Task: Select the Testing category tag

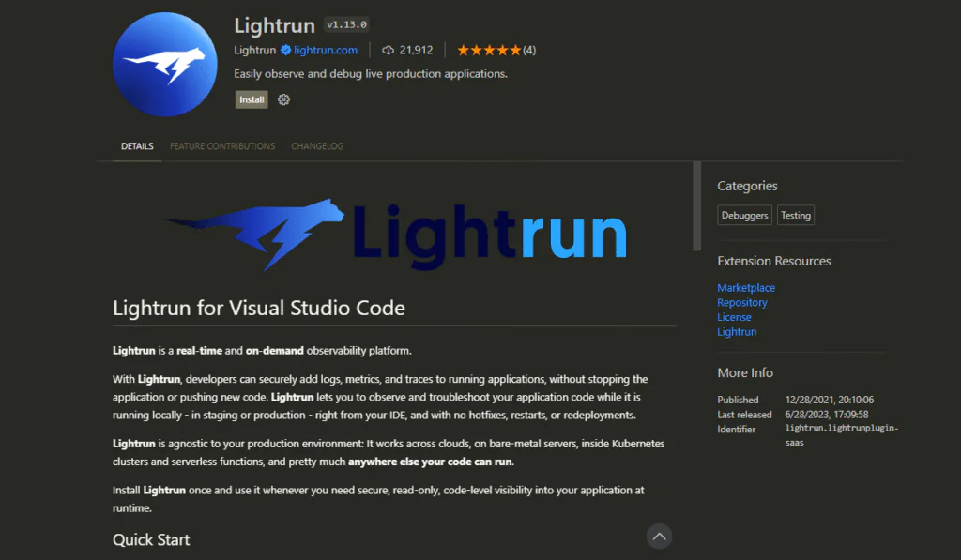Action: coord(795,215)
